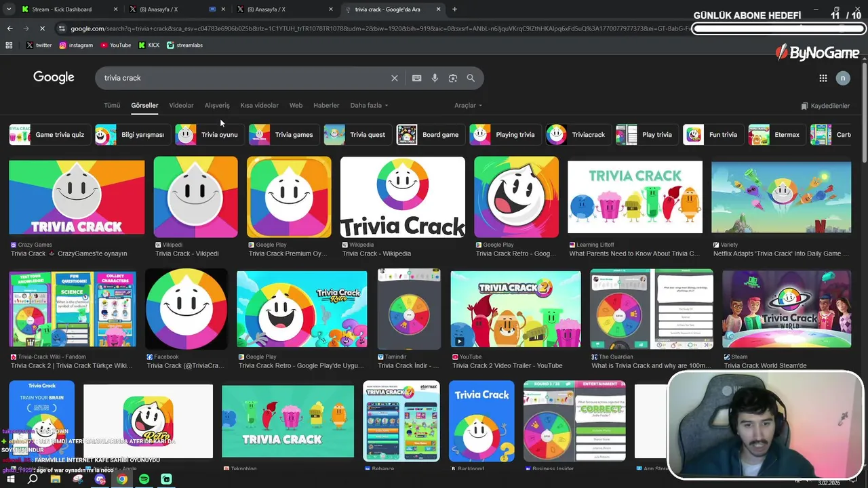Select the Bilgi yarışması chip

coord(132,135)
